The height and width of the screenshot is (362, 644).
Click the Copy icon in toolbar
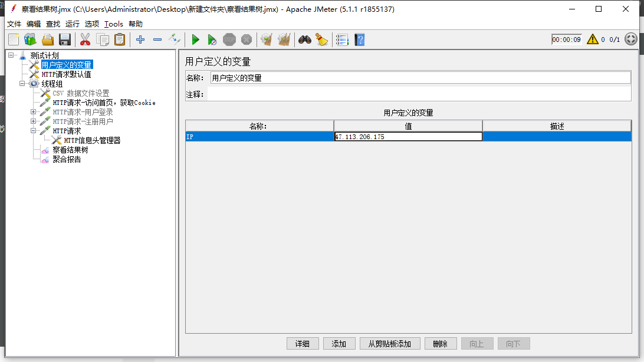(x=102, y=40)
